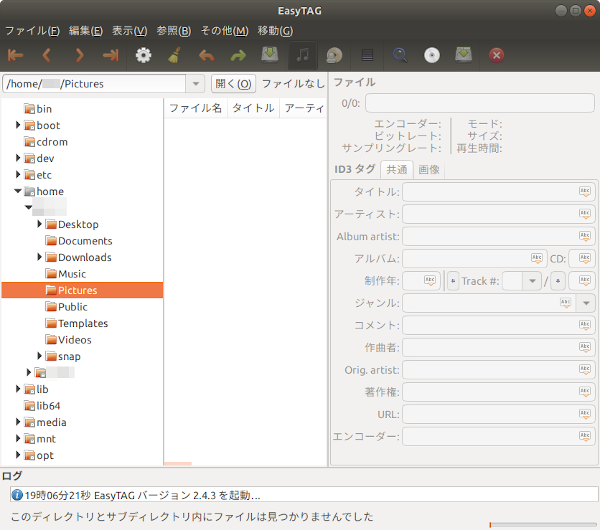Open the その他 menu

225,31
